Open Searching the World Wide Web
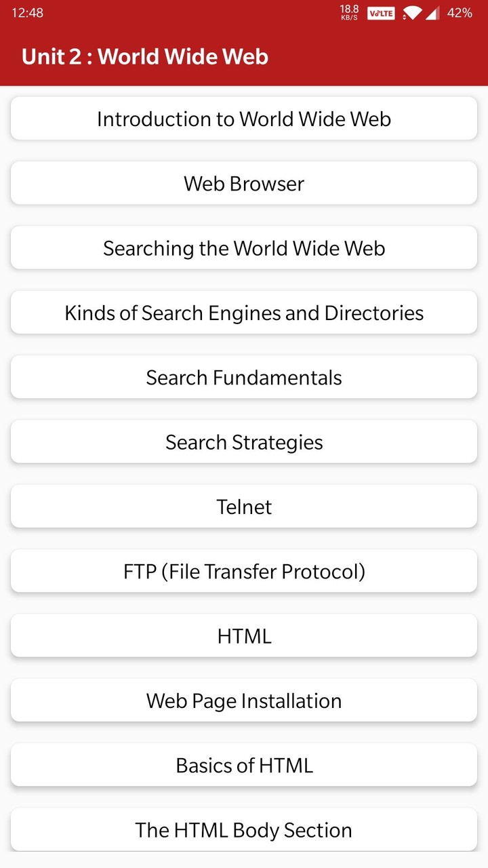The image size is (488, 868). pyautogui.click(x=244, y=248)
